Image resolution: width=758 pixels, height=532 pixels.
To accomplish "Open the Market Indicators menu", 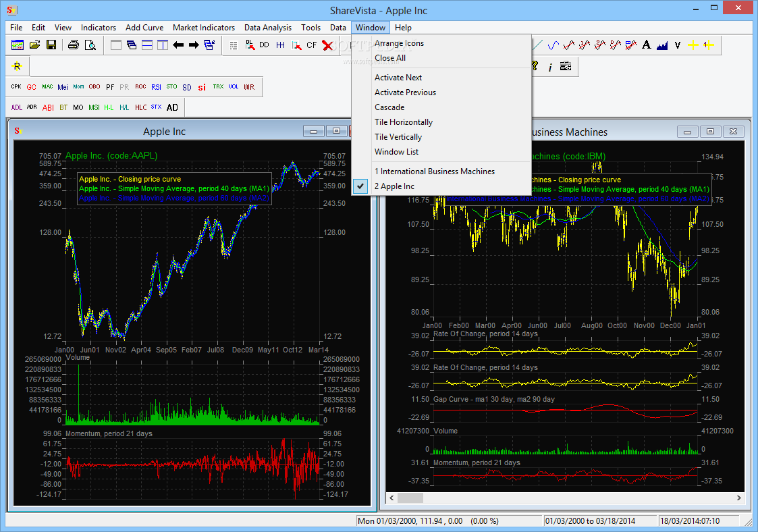I will point(204,28).
